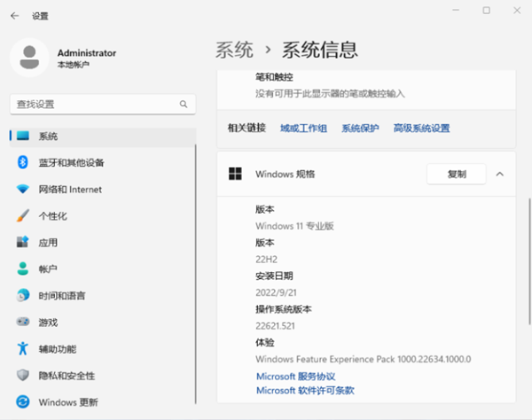This screenshot has height=420, width=532.
Task: Click the magnifier icon in search box
Action: click(x=184, y=104)
